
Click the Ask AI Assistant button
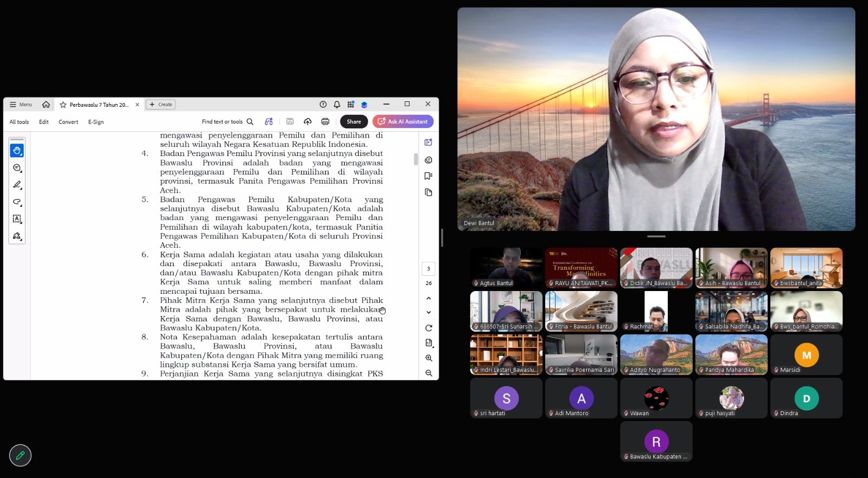403,121
